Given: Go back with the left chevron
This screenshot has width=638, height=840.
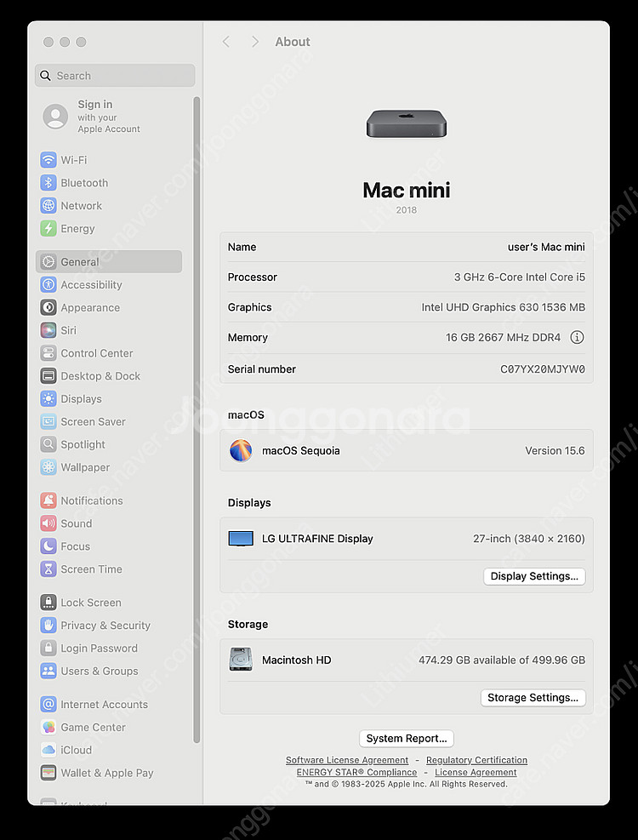Looking at the screenshot, I should pos(226,42).
